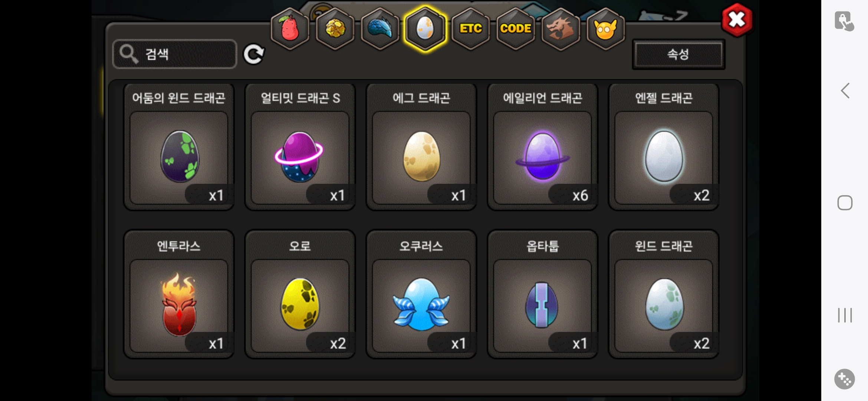The height and width of the screenshot is (401, 868).
Task: Open the fruit food category tab
Action: point(290,28)
